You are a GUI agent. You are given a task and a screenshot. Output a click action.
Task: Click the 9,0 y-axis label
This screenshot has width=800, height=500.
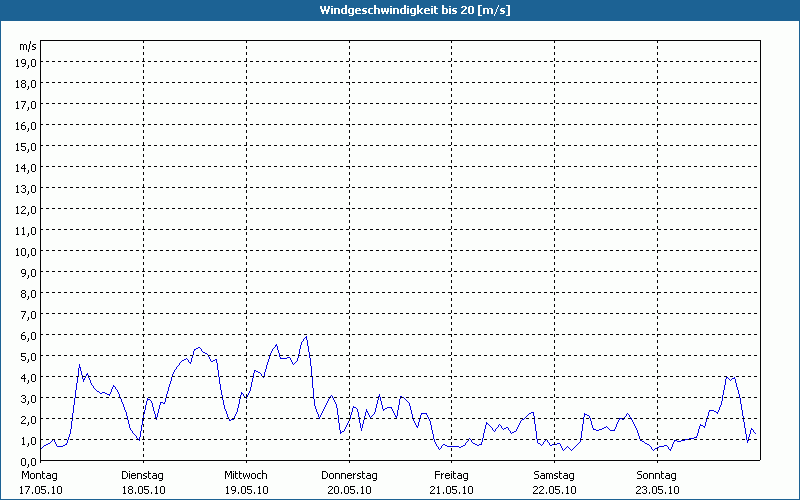click(x=29, y=272)
